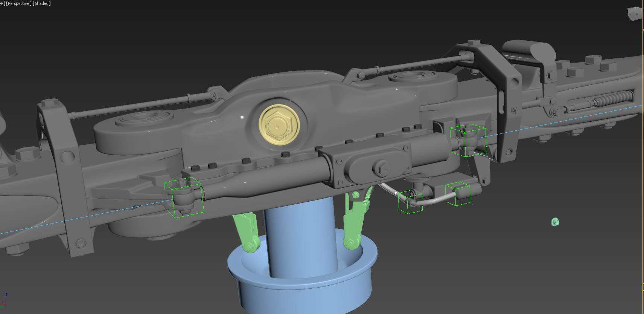Click the pipe elbow fitting bounding box
Viewport: 644px width, 314px height.
click(410, 202)
